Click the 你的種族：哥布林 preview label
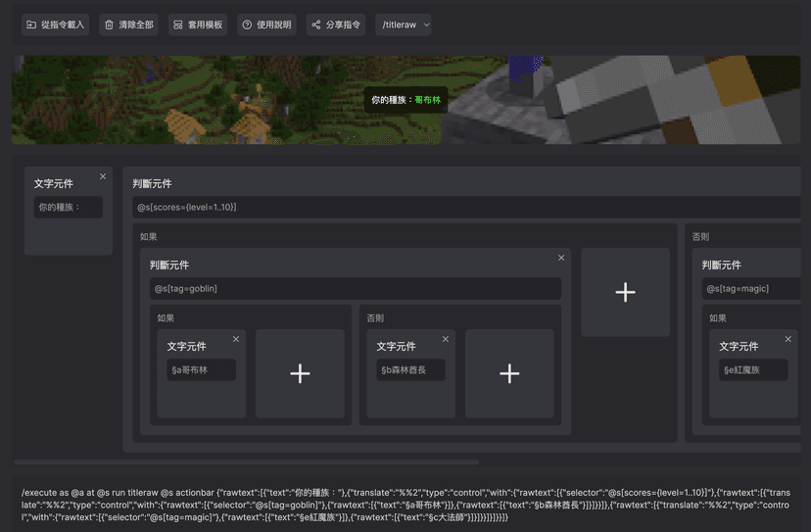Screen dimensions: 811x532 pyautogui.click(x=406, y=100)
